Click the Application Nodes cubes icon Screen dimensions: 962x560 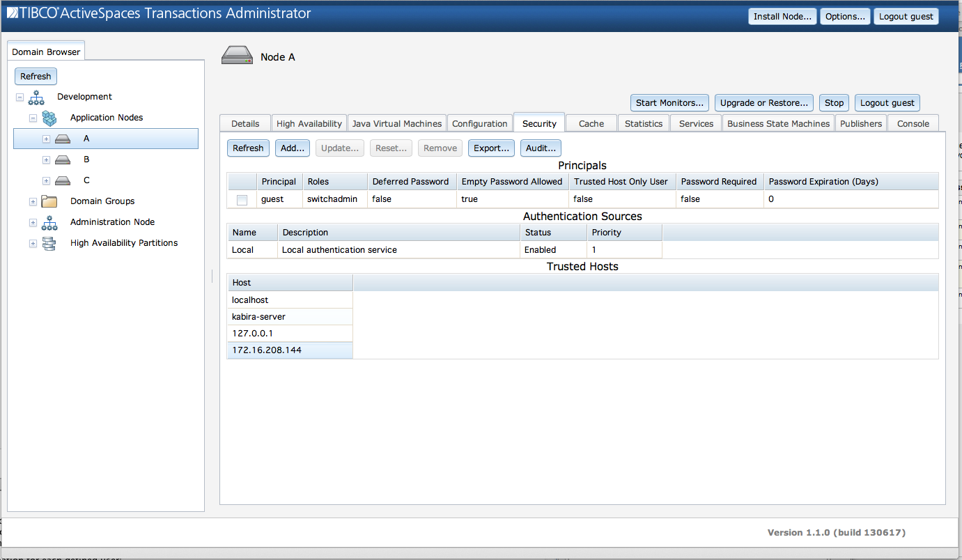pos(49,118)
